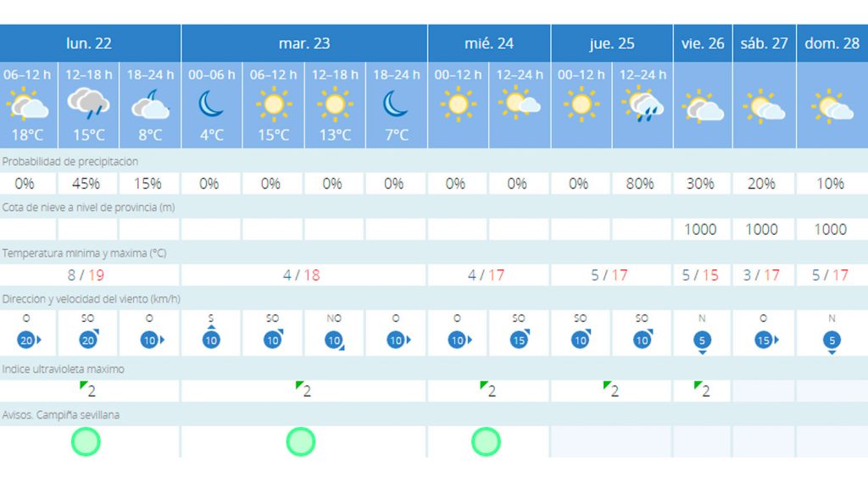868x488 pixels.
Task: Click the cloudy night icon for Monday 18–24 h
Action: pos(150,105)
